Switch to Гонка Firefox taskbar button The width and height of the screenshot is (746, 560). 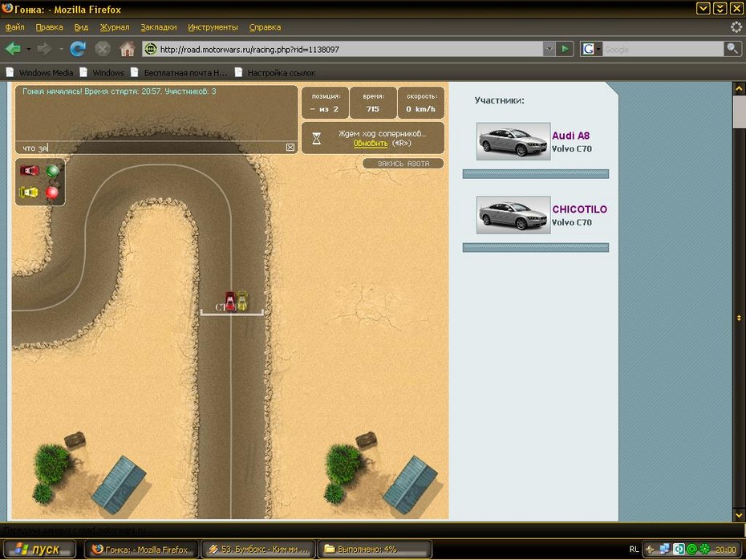click(x=141, y=549)
